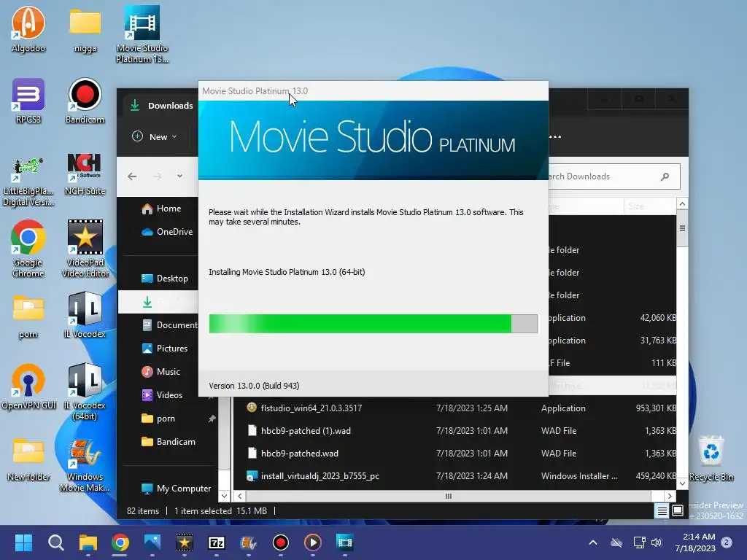The width and height of the screenshot is (747, 560).
Task: Open Windows Movie Maker taskbar icon
Action: (x=248, y=542)
